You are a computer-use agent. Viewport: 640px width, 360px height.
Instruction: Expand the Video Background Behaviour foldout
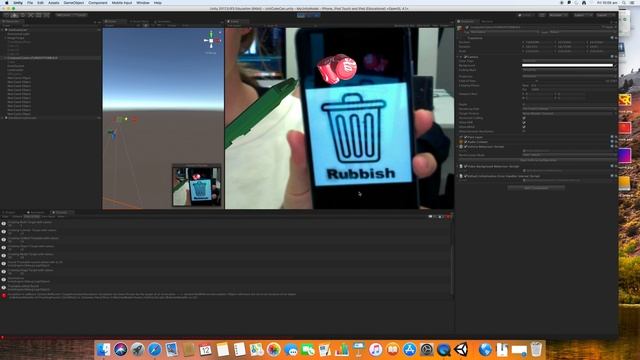point(458,167)
